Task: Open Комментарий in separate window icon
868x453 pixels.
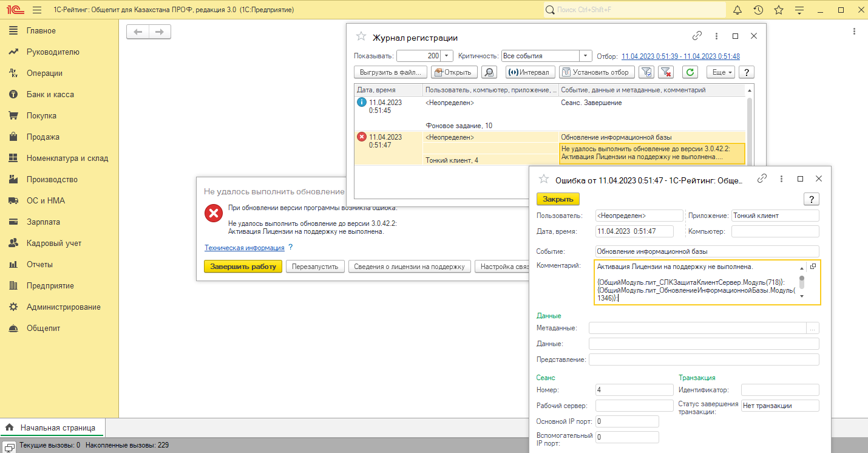Action: 813,267
